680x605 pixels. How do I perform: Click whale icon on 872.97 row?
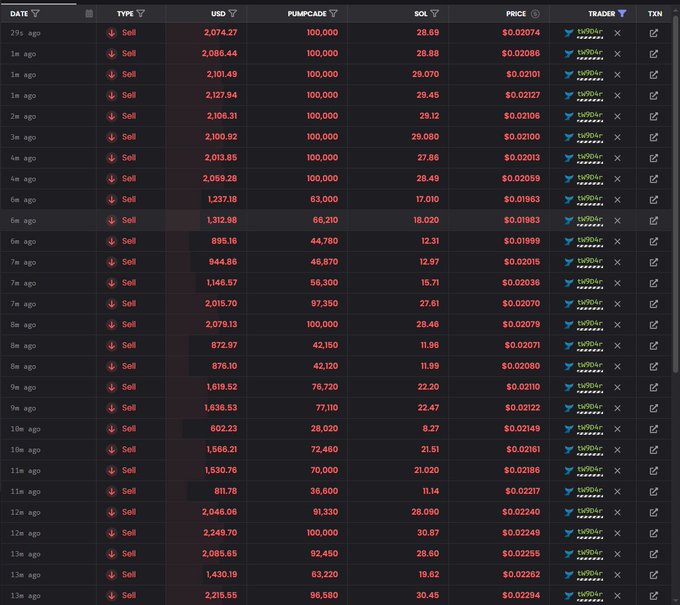569,346
